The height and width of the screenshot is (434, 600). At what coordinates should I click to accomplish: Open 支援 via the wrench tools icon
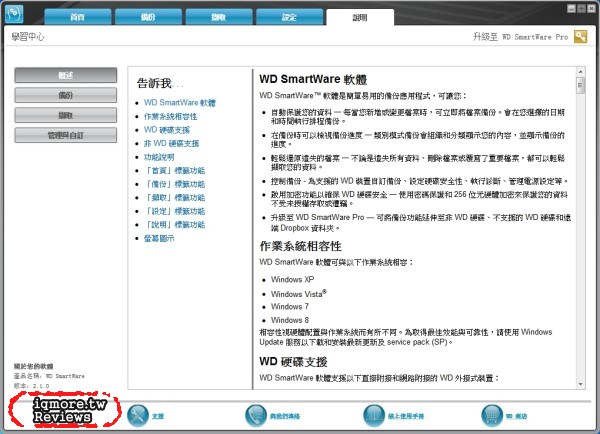click(x=138, y=416)
